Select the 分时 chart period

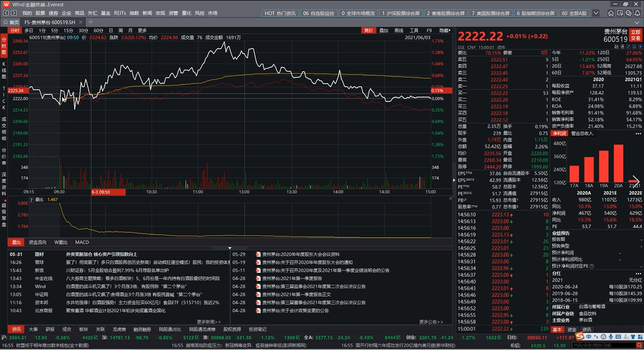14,31
